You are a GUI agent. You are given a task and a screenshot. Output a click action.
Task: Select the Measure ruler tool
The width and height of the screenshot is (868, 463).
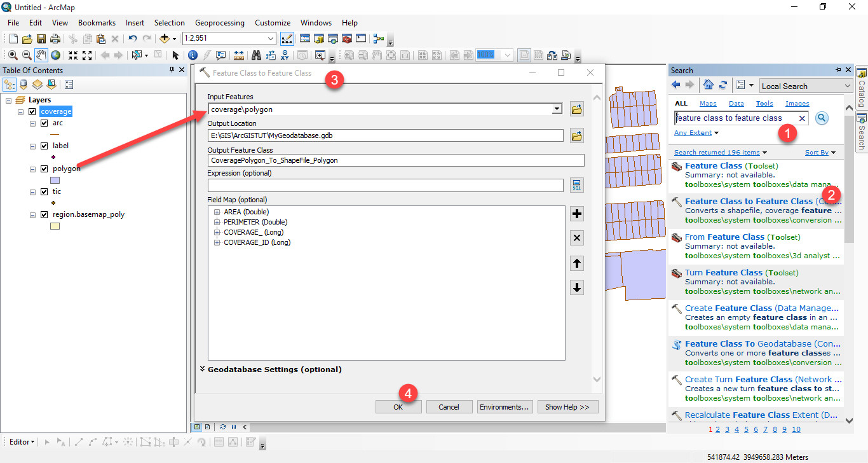click(x=239, y=55)
